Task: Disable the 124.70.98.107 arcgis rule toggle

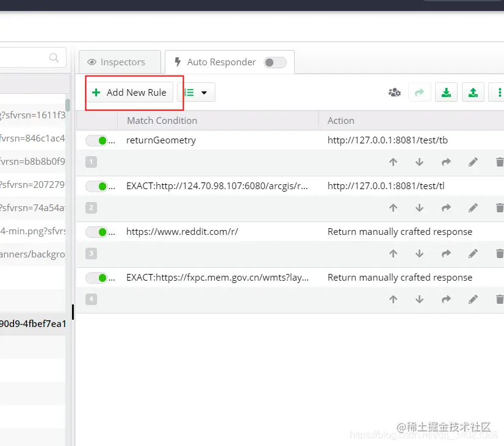Action: [96, 186]
